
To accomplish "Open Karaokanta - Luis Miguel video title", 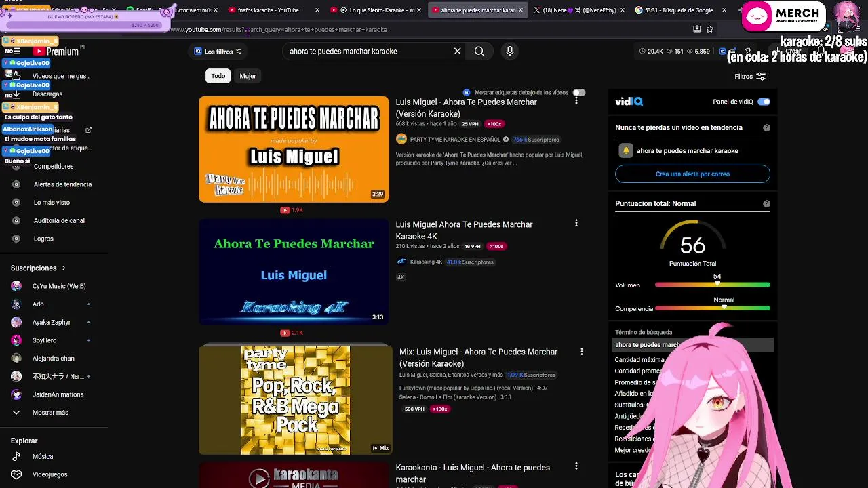I will click(x=473, y=473).
